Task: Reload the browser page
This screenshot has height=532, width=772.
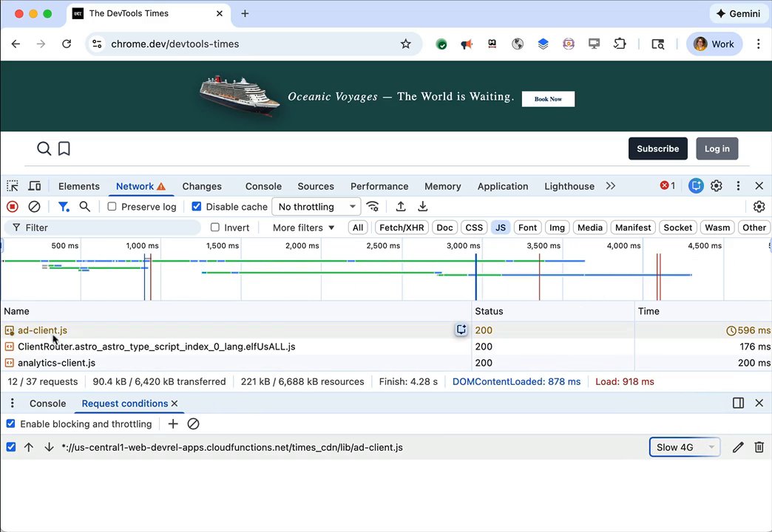Action: pos(67,44)
